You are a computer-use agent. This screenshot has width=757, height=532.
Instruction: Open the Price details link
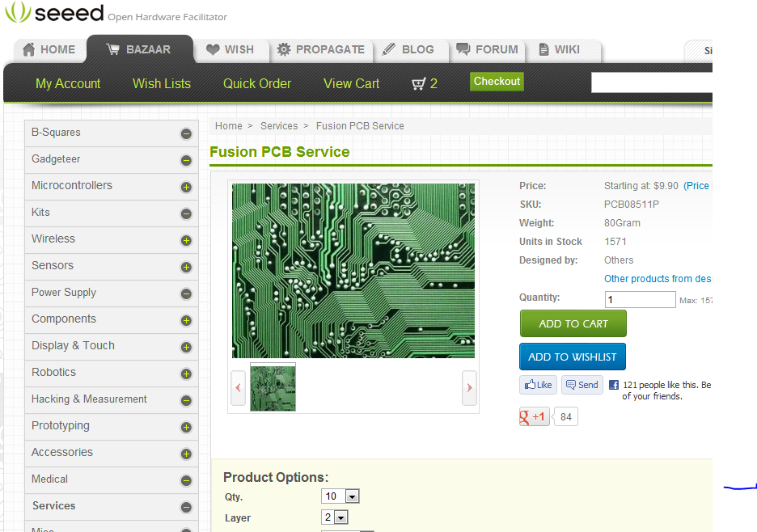[x=696, y=186]
